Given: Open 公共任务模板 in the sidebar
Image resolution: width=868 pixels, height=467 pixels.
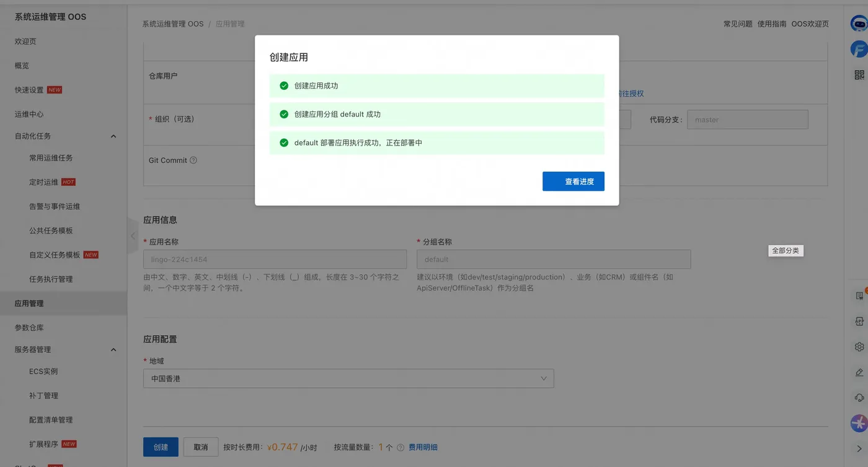Looking at the screenshot, I should [x=51, y=230].
